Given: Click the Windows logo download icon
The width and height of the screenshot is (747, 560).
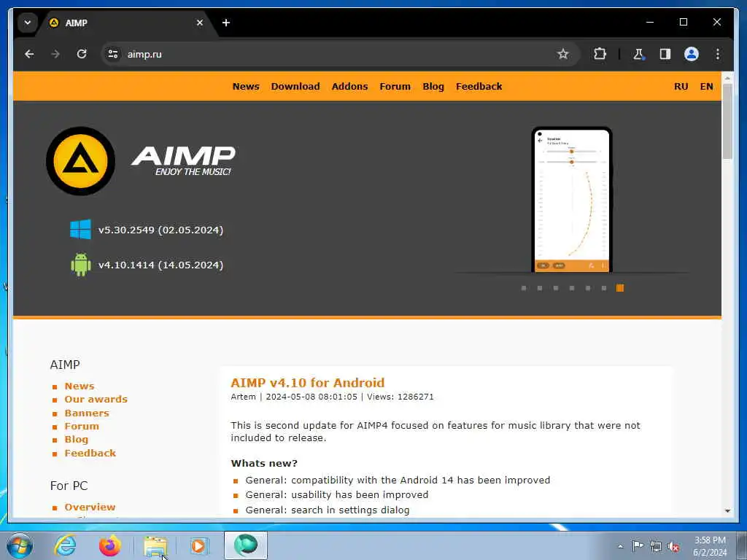Looking at the screenshot, I should click(80, 230).
